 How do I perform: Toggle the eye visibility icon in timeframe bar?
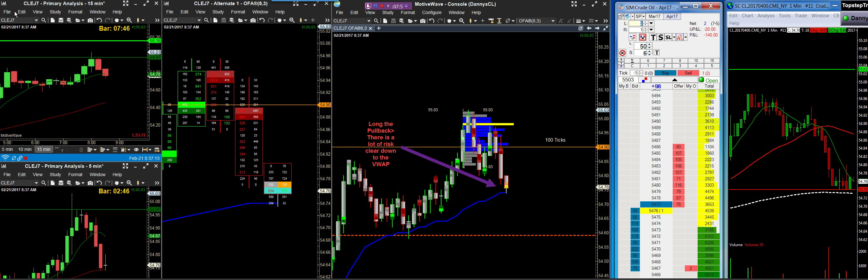pos(136,150)
